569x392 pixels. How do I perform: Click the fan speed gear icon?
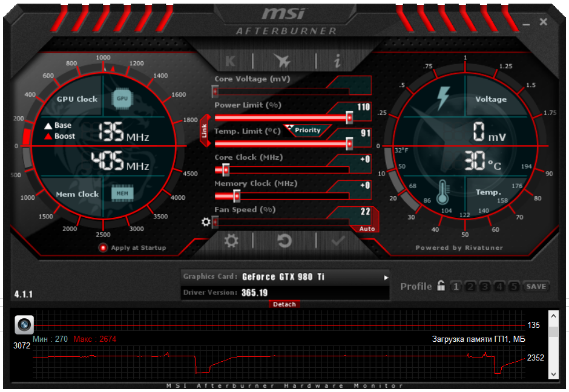206,221
